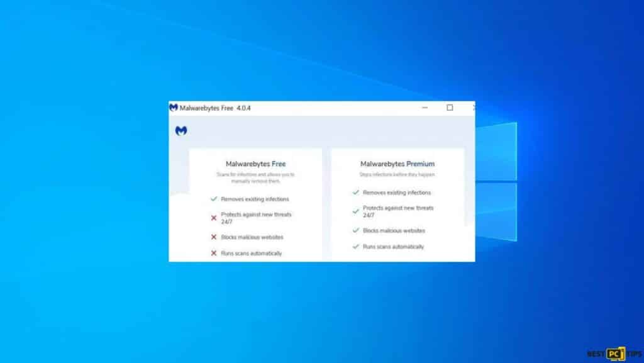The image size is (644, 363).
Task: Maximize the Malwarebytes Free window
Action: [x=450, y=108]
